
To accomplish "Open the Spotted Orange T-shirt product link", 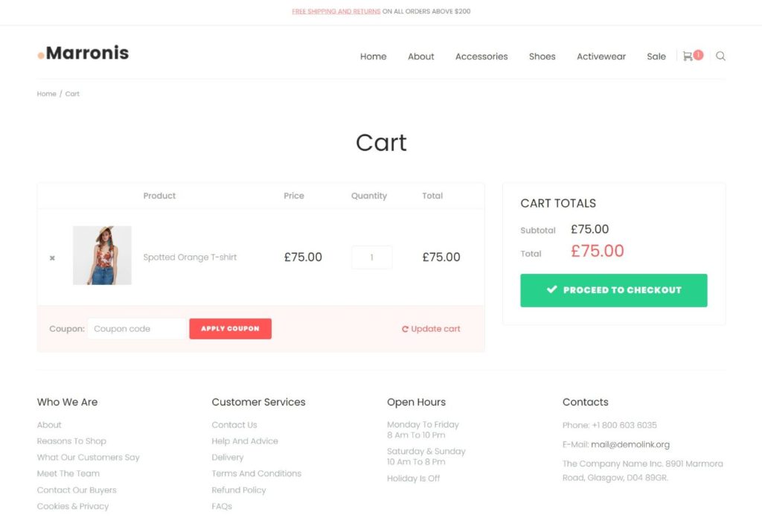I will [x=190, y=257].
